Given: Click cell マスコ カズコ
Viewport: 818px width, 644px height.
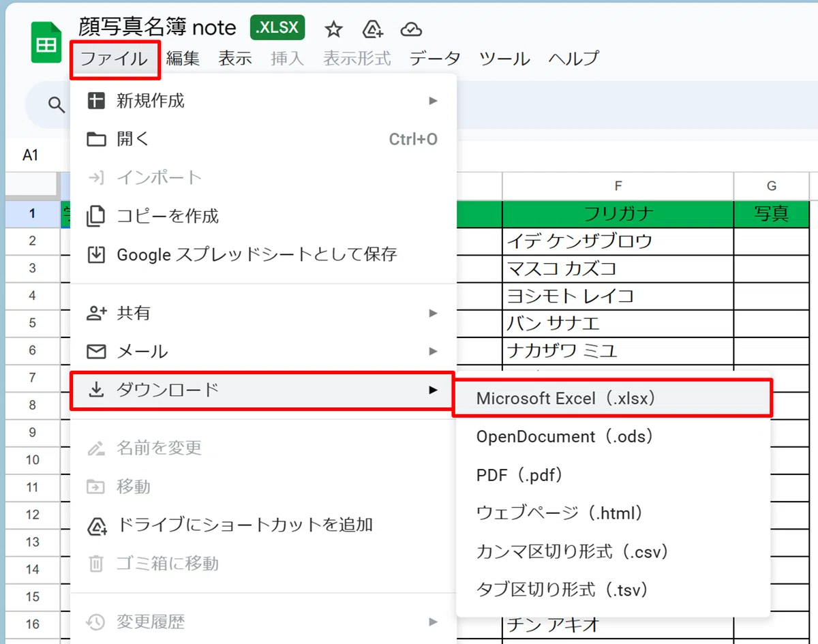Looking at the screenshot, I should [618, 269].
